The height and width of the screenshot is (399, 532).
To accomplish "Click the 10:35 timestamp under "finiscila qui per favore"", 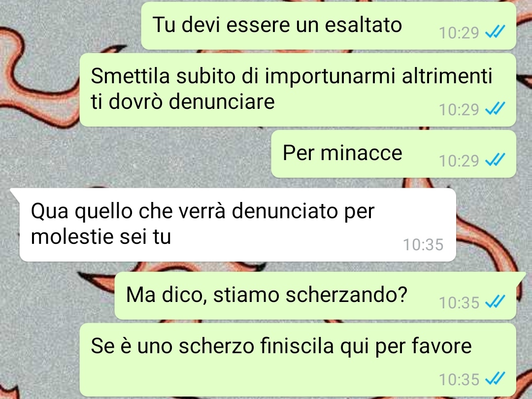I will pos(459,379).
